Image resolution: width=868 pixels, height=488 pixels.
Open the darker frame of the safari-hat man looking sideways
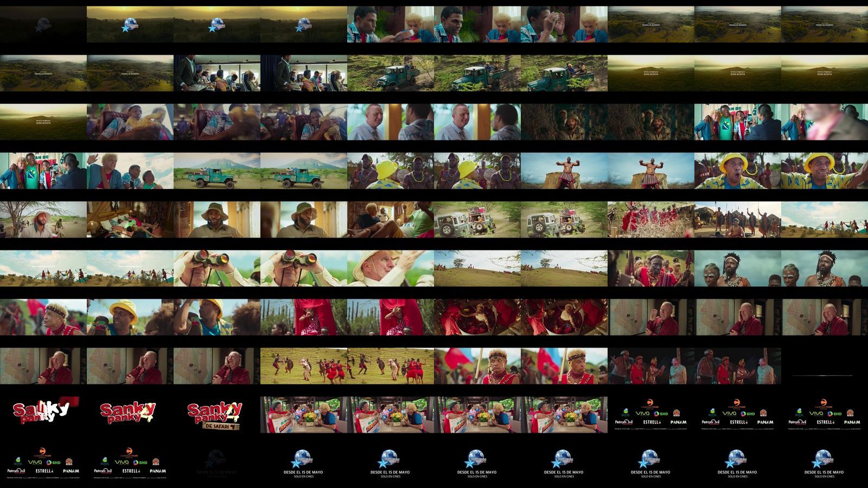click(304, 220)
